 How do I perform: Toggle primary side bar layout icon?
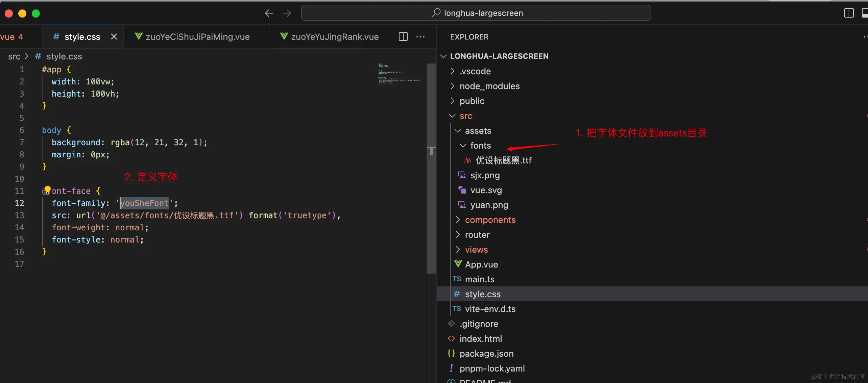coord(849,13)
